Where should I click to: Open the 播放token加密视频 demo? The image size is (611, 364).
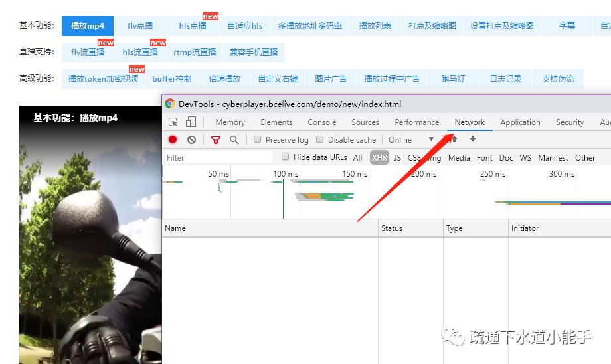pyautogui.click(x=103, y=79)
